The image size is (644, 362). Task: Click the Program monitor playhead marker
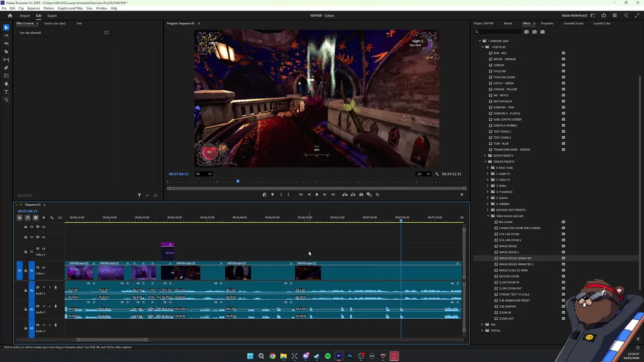tap(238, 181)
